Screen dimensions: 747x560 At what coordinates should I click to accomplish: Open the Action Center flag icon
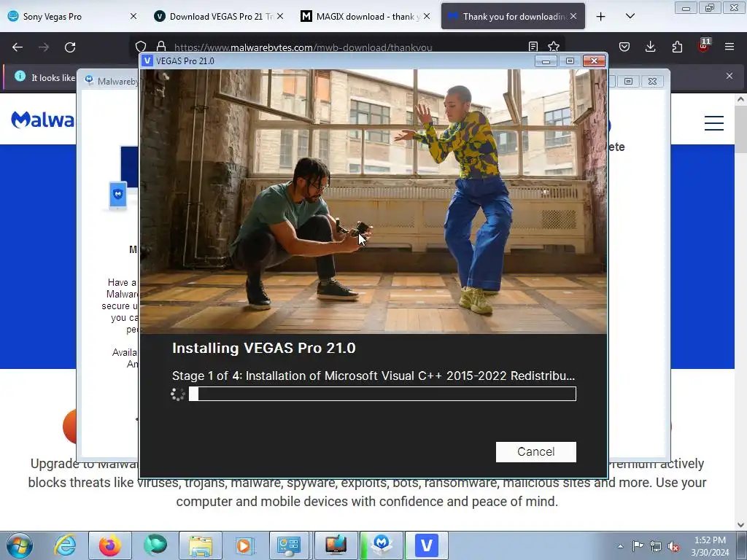[638, 546]
